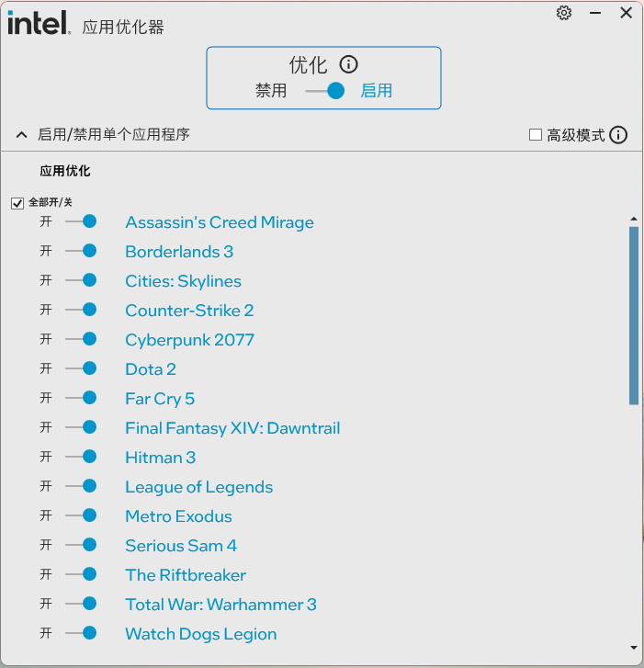Viewport: 644px width, 668px height.
Task: Toggle the main 优化 enable switch
Action: [325, 91]
